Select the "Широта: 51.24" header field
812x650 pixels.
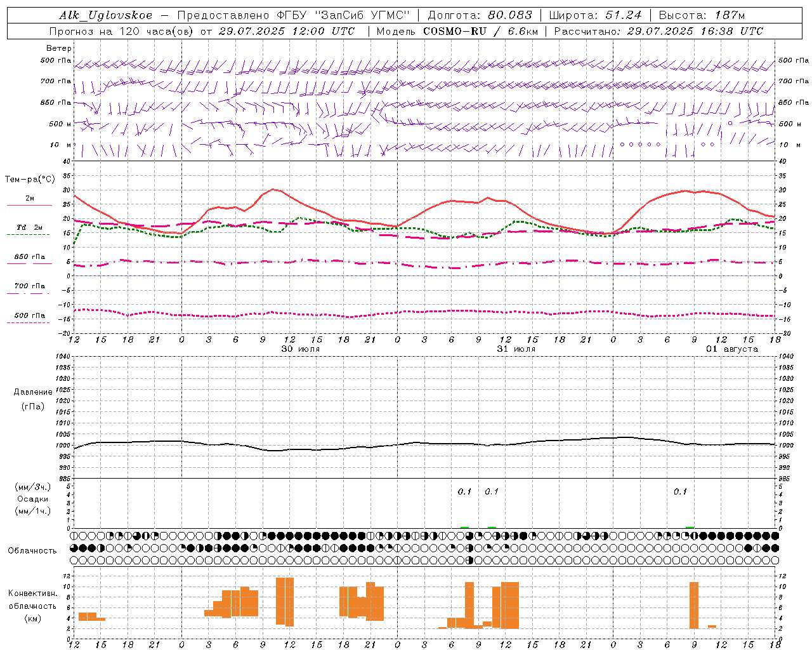point(595,15)
